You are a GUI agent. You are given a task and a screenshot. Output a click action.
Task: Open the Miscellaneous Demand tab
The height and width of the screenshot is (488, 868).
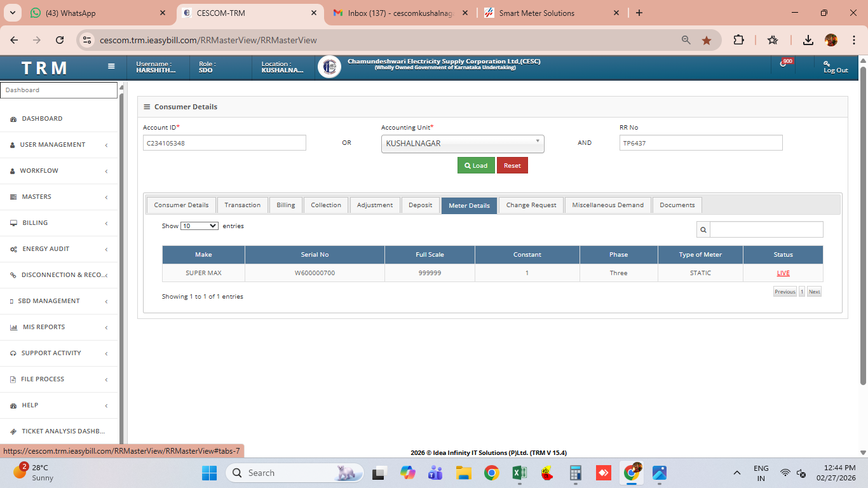click(608, 205)
